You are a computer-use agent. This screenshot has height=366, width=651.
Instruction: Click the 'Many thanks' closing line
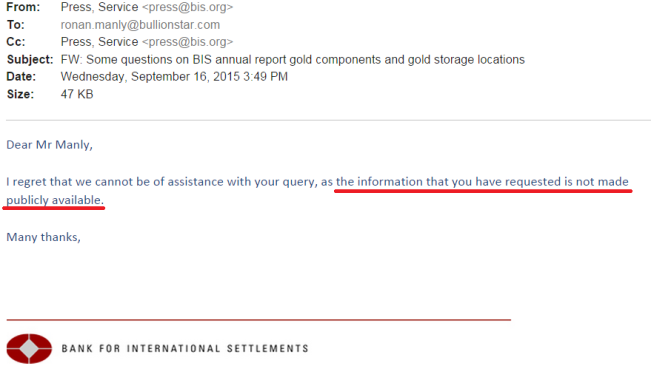click(43, 237)
